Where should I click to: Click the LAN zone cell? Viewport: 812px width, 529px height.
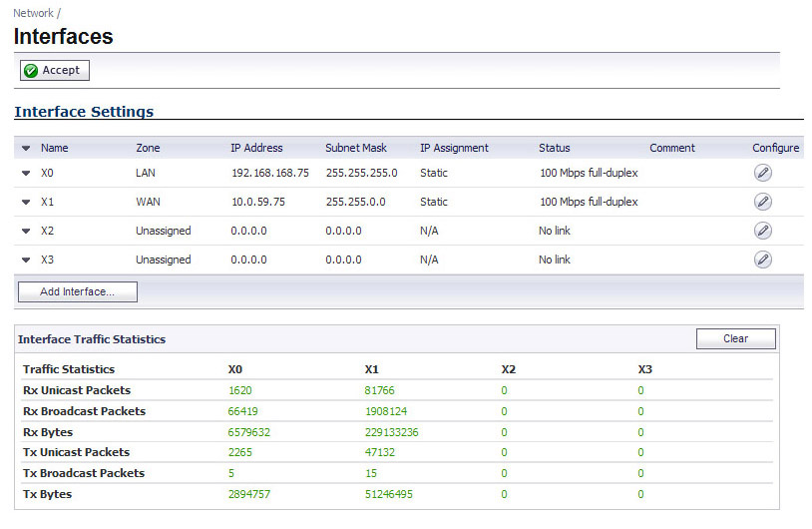(146, 173)
